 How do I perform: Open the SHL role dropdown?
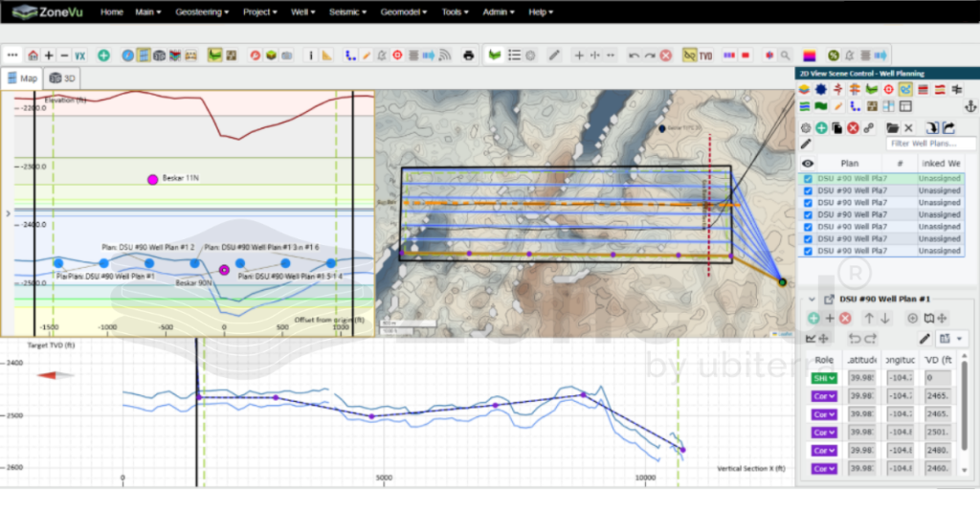[824, 378]
